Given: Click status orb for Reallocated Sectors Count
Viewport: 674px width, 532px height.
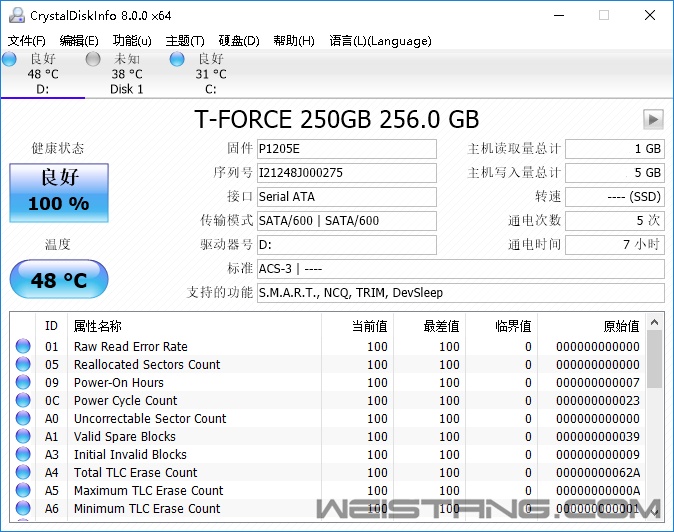Looking at the screenshot, I should (x=23, y=364).
